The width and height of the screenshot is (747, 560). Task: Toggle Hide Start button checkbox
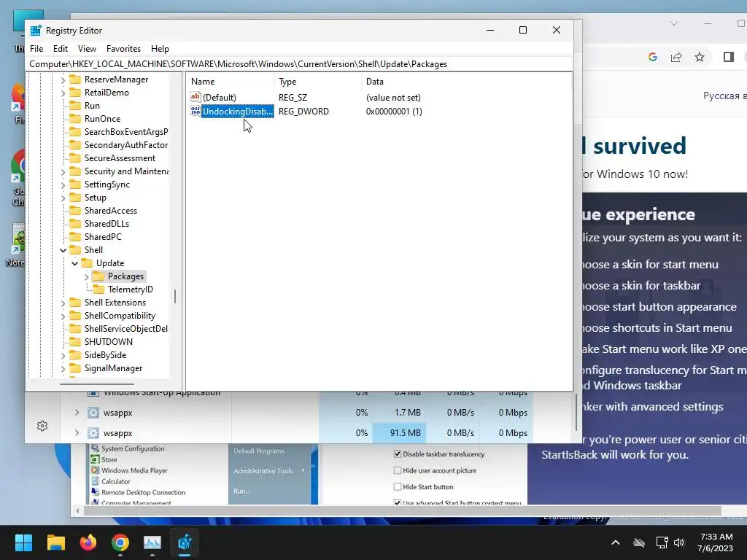398,486
